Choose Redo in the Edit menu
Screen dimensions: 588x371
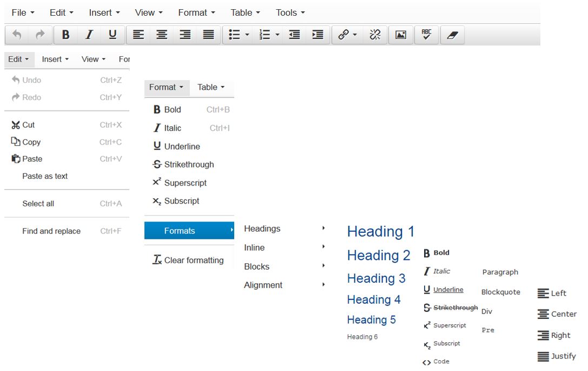(x=67, y=97)
